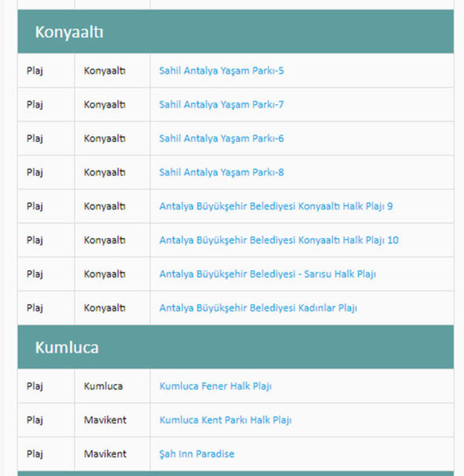
Task: Open Konyaaltı Halk Plajı 9 link
Action: pyautogui.click(x=276, y=206)
